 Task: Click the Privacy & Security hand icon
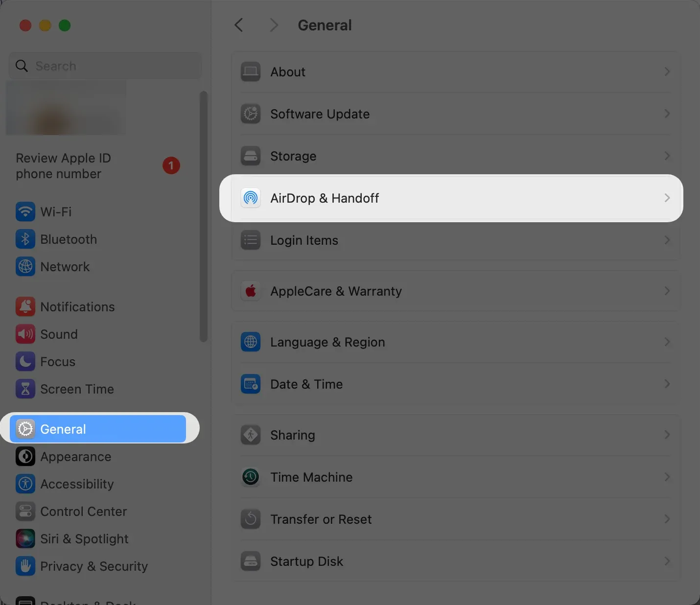point(25,566)
